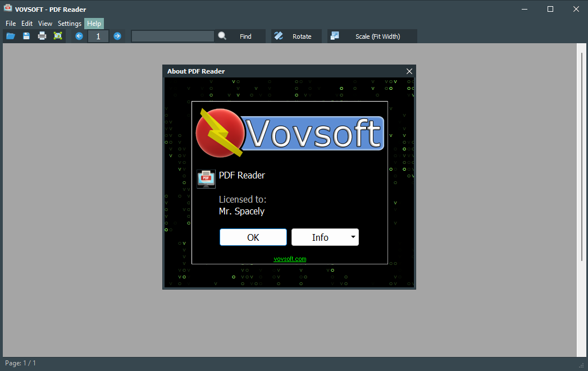Click the resize grip in status bar
This screenshot has width=588, height=371.
pyautogui.click(x=582, y=366)
